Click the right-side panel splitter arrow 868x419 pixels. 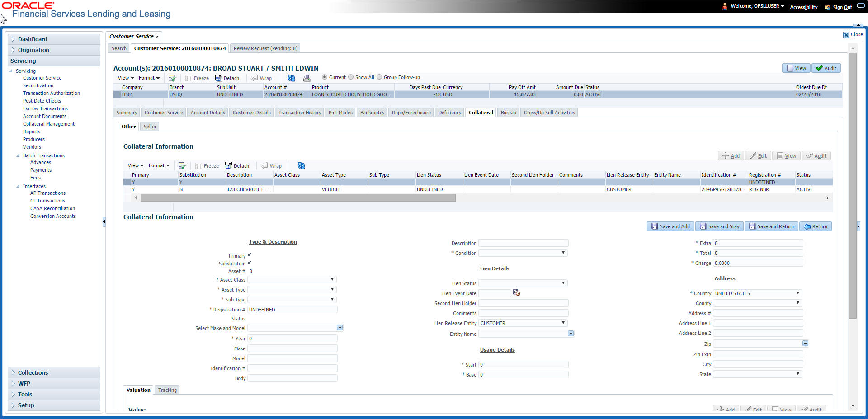coord(859,226)
